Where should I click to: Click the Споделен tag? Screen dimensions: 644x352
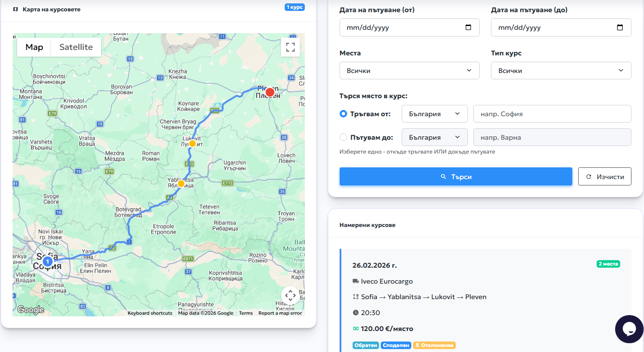pyautogui.click(x=396, y=345)
